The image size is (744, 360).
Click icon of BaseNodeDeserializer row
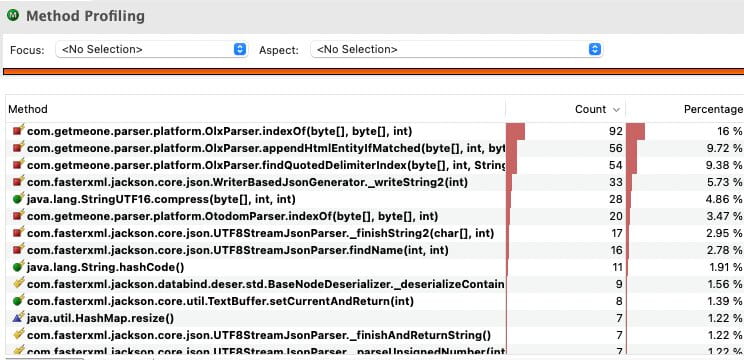(18, 284)
